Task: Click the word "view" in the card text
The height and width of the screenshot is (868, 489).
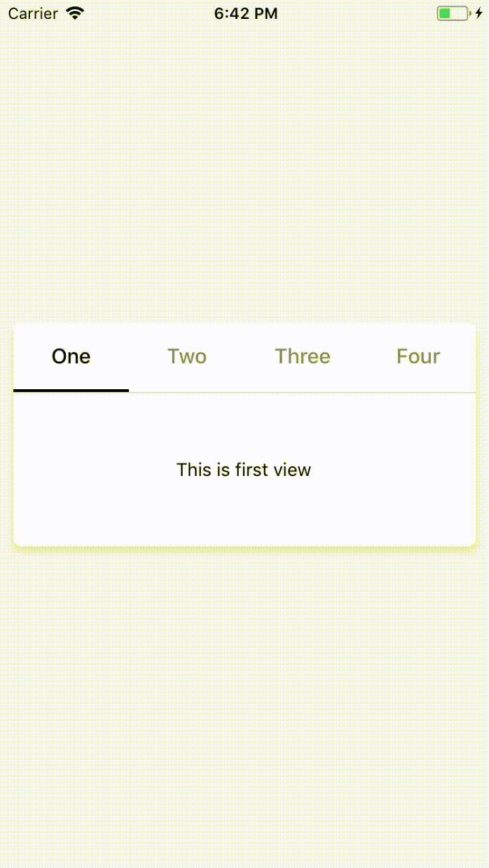Action: tap(292, 470)
